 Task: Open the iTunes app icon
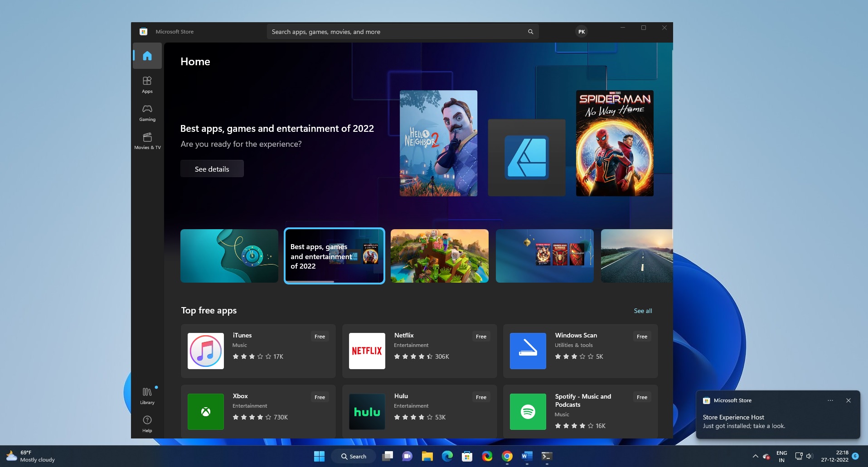pyautogui.click(x=206, y=351)
